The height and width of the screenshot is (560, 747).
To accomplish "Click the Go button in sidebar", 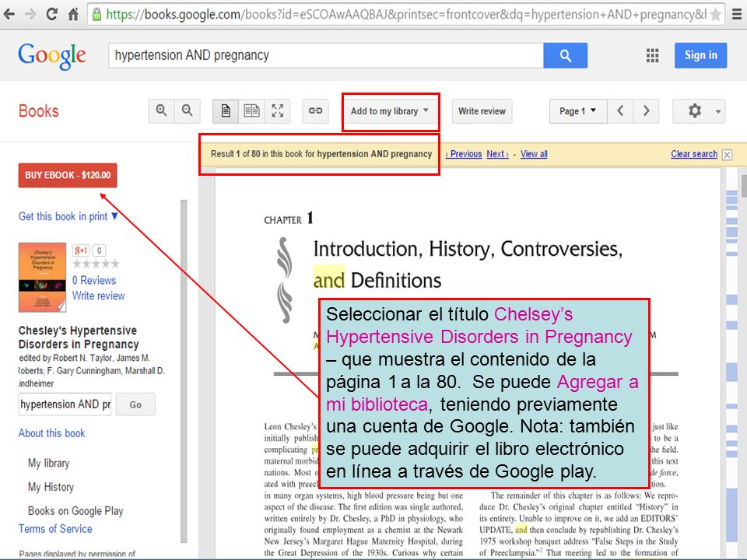I will [x=135, y=404].
